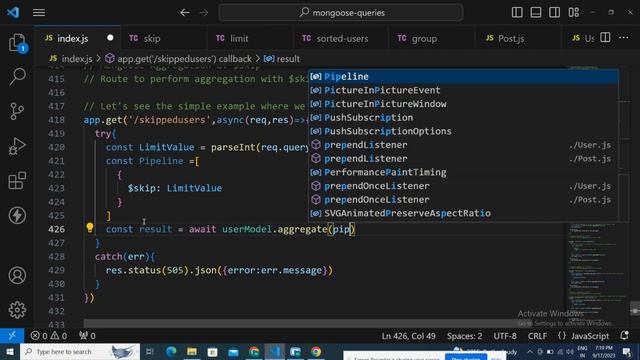Select prependOnceListener from ./Post.js

tap(463, 200)
